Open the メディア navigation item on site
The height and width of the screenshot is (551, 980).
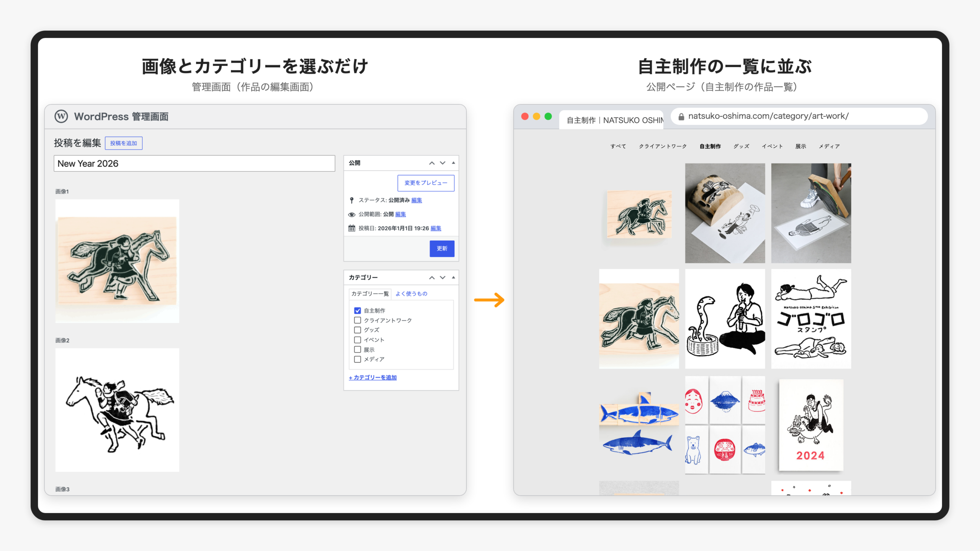[x=829, y=146]
